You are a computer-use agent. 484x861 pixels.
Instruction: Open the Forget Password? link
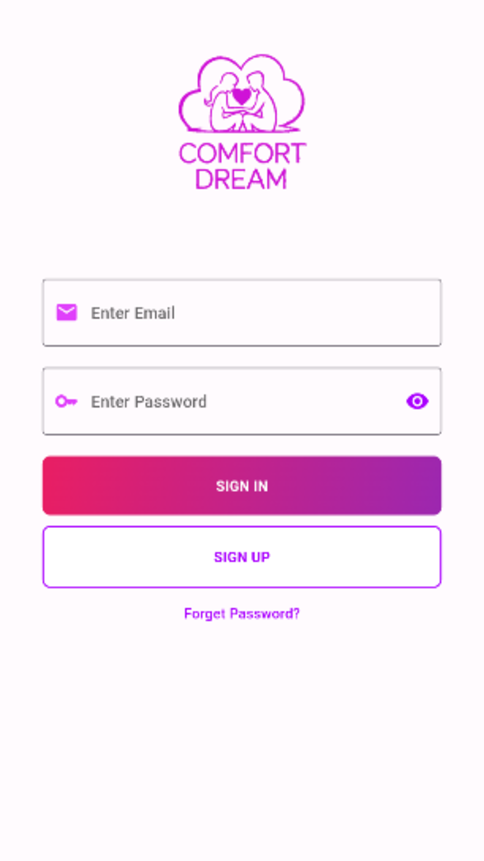[242, 614]
